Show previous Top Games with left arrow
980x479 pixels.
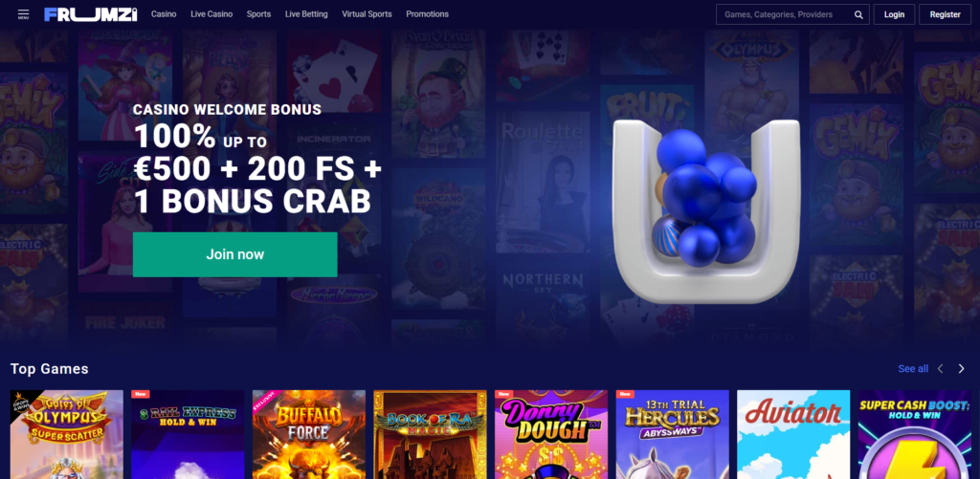940,368
